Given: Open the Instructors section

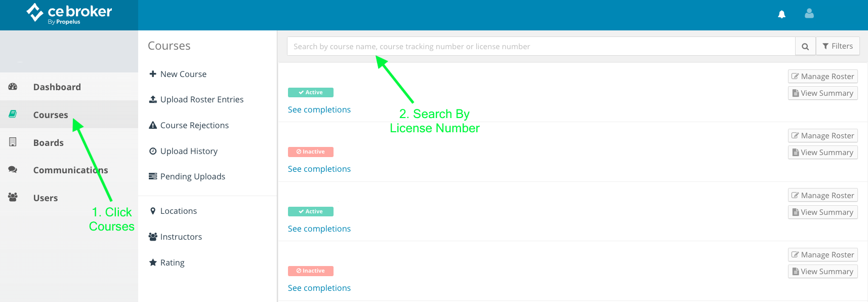Looking at the screenshot, I should (181, 237).
